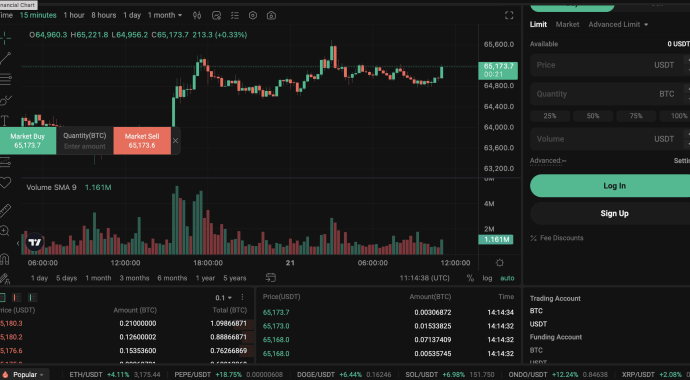Open the price scale settings gear
This screenshot has width=690, height=380.
(x=499, y=263)
